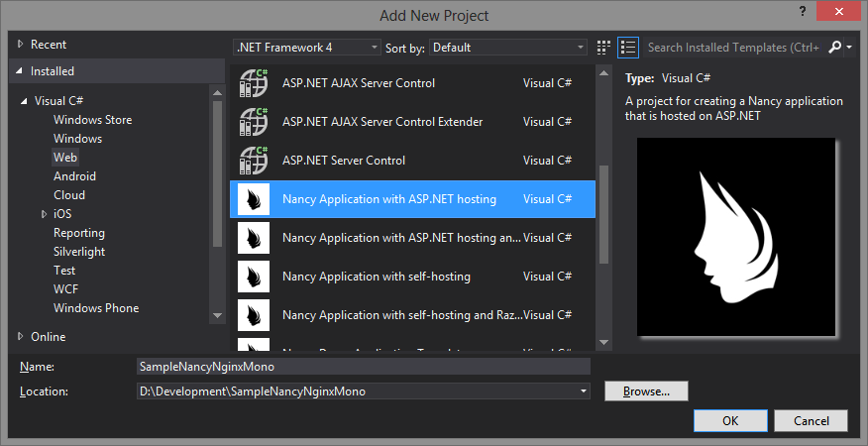
Task: Expand the iOS tree node
Action: click(45, 214)
